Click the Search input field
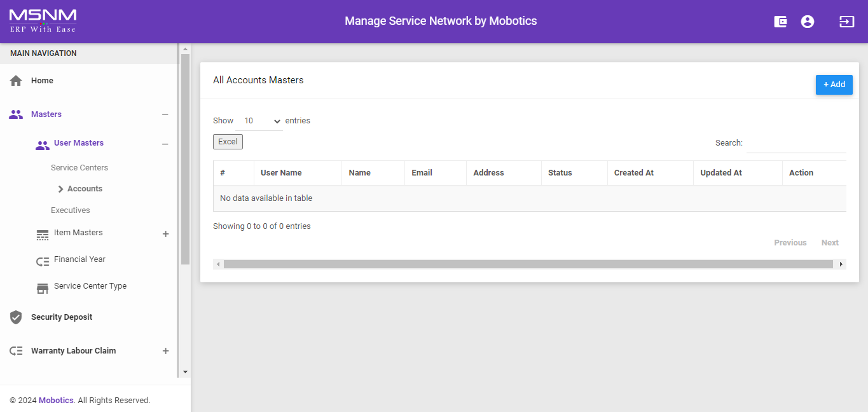Image resolution: width=868 pixels, height=412 pixels. click(796, 144)
